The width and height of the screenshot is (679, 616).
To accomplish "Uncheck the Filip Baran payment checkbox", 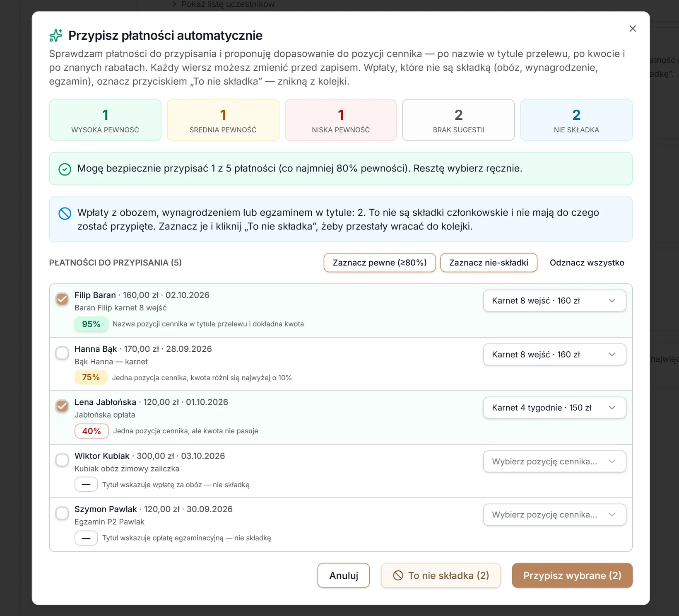I will click(x=62, y=299).
